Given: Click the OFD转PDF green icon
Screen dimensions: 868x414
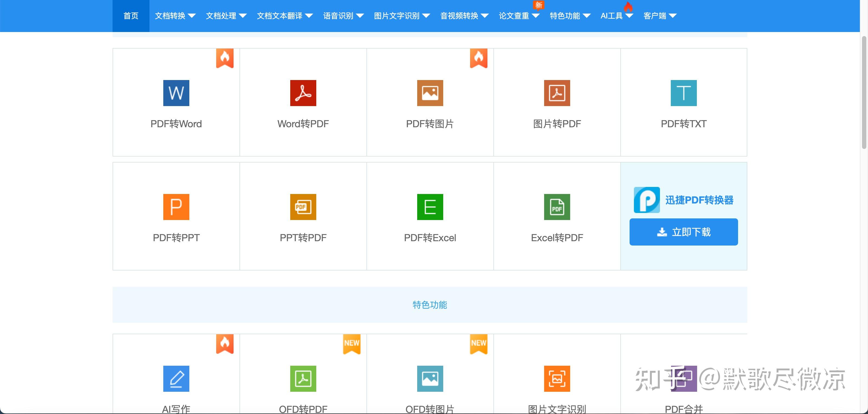Looking at the screenshot, I should [x=303, y=379].
